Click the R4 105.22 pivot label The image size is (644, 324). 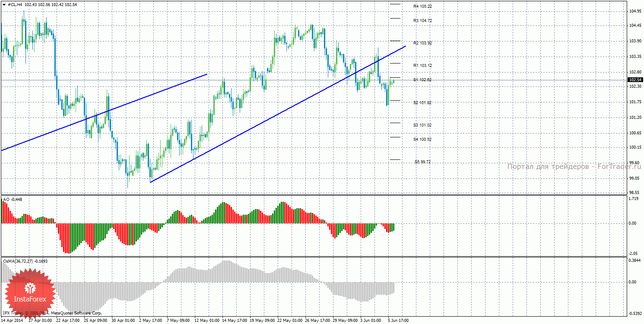[x=422, y=6]
